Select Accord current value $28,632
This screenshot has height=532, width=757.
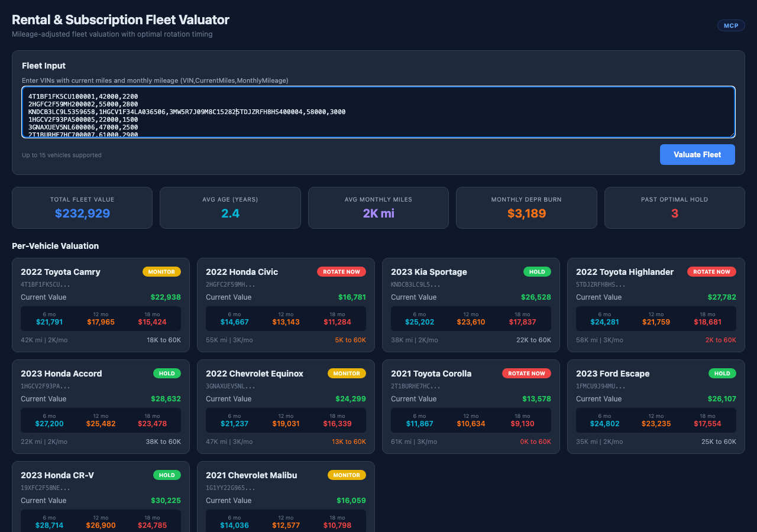pyautogui.click(x=166, y=399)
